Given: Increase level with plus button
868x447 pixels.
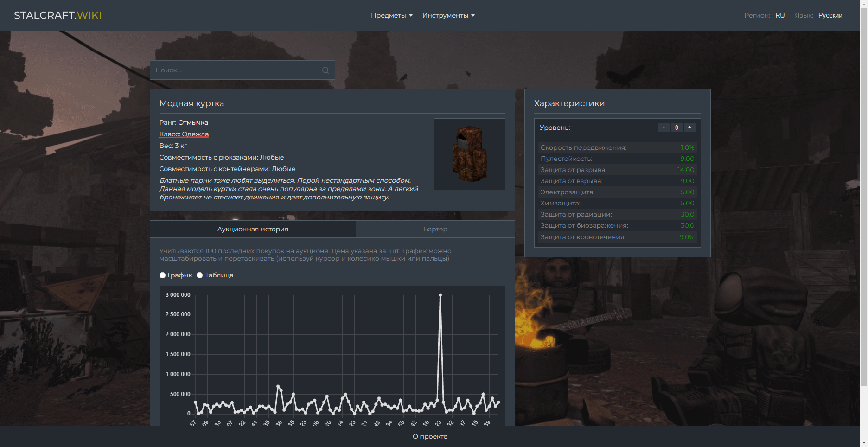Looking at the screenshot, I should click(689, 128).
